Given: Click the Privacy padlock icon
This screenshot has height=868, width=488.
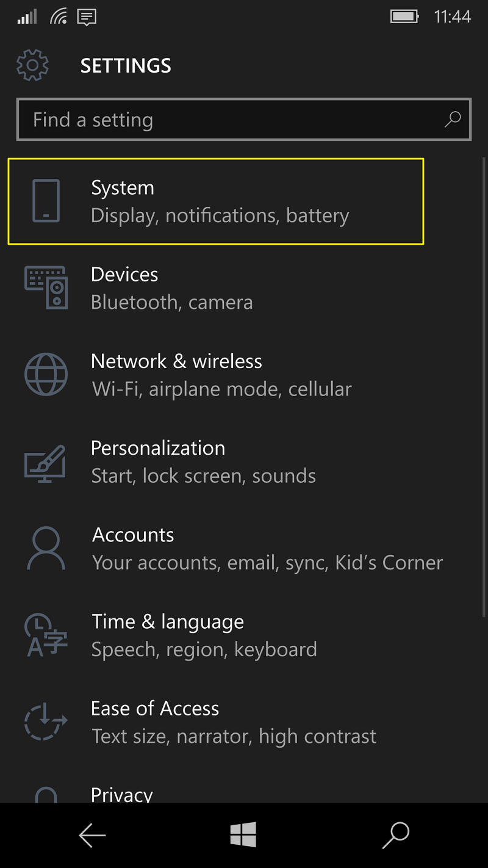Looking at the screenshot, I should pos(46,794).
